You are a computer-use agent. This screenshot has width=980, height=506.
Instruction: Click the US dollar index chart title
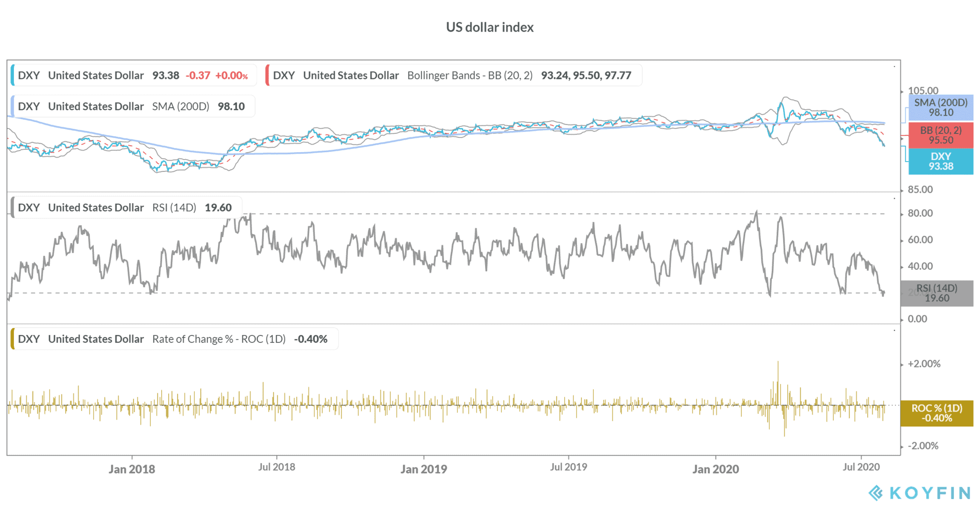(490, 27)
